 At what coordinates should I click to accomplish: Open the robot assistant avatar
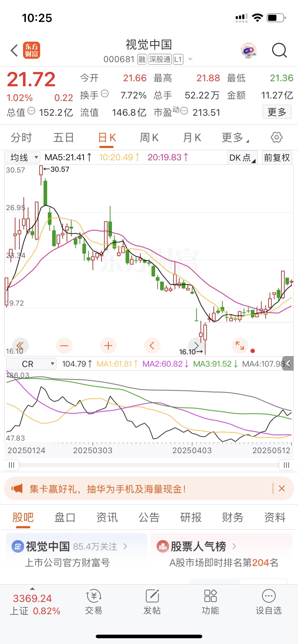click(x=249, y=51)
